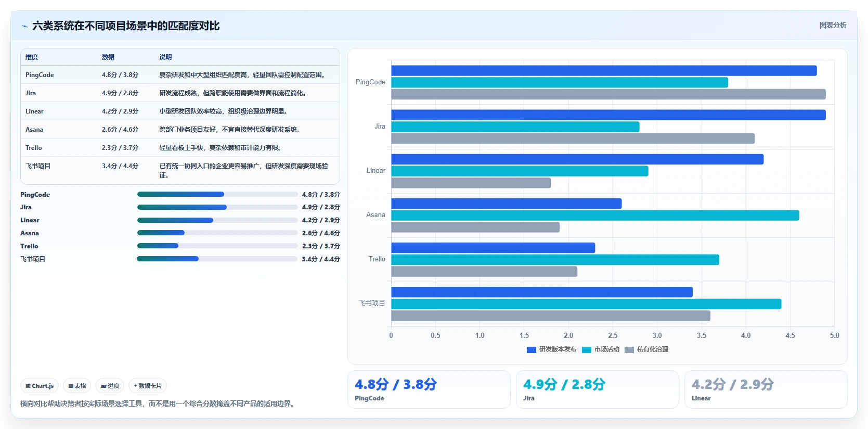Click the 5.0 tick on chart x-axis
868x429 pixels.
pos(834,336)
